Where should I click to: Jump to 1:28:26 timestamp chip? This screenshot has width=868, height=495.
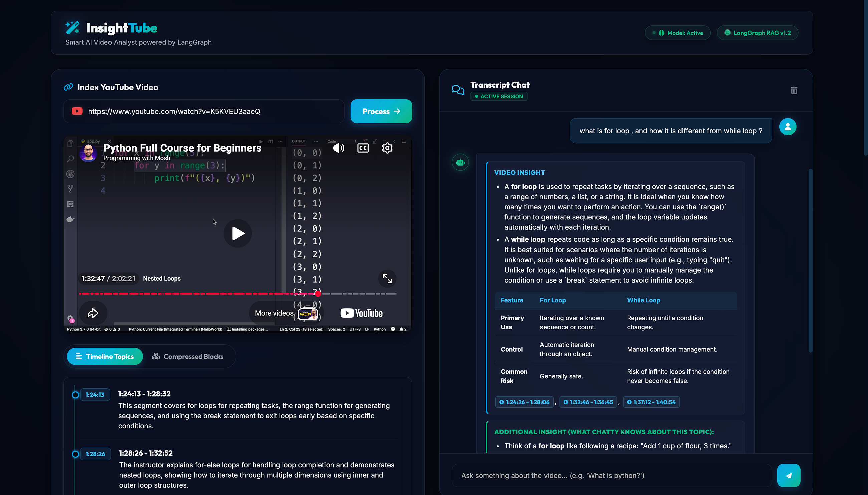95,454
